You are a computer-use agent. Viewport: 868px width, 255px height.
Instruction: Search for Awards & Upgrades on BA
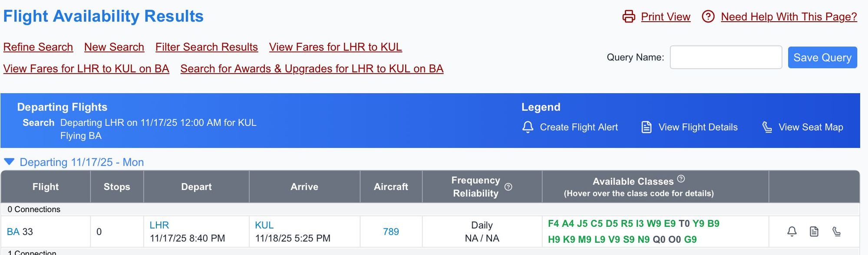312,69
